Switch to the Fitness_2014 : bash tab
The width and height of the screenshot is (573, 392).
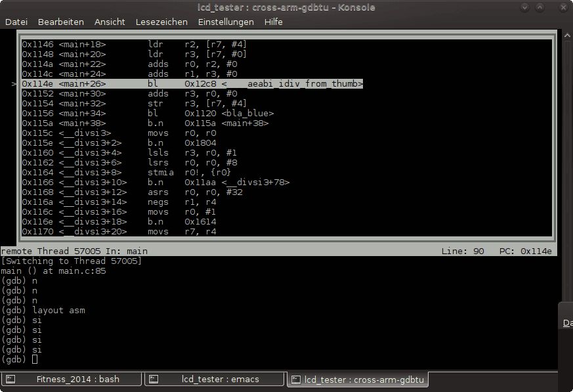point(71,380)
